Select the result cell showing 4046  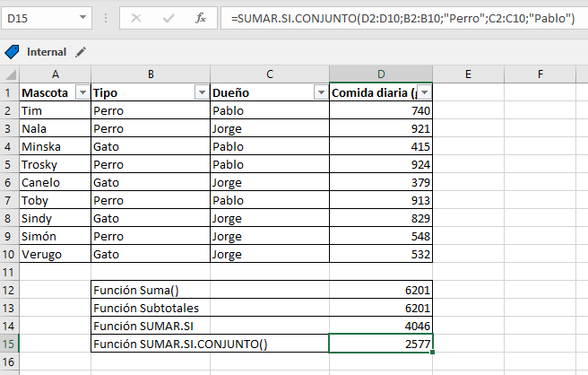(381, 326)
